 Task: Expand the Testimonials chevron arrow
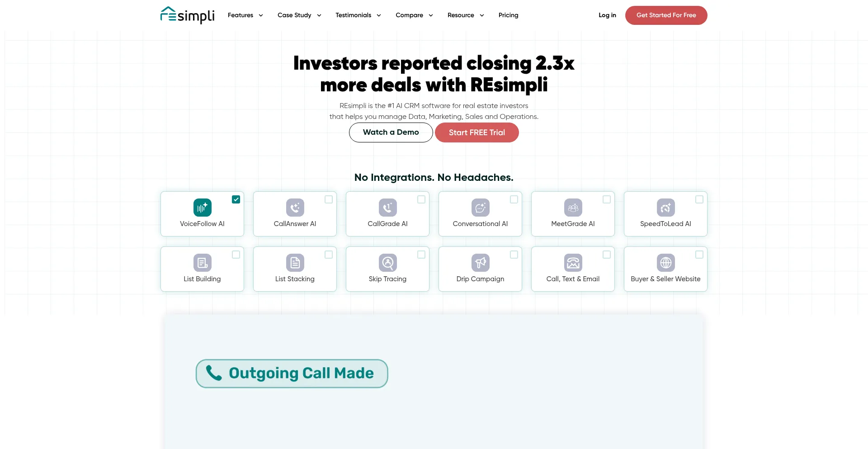379,15
